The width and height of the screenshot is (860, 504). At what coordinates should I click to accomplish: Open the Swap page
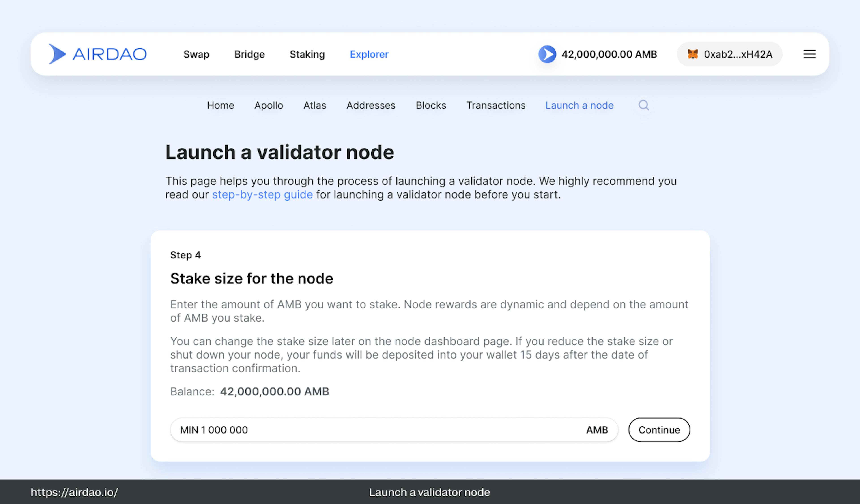(x=196, y=54)
